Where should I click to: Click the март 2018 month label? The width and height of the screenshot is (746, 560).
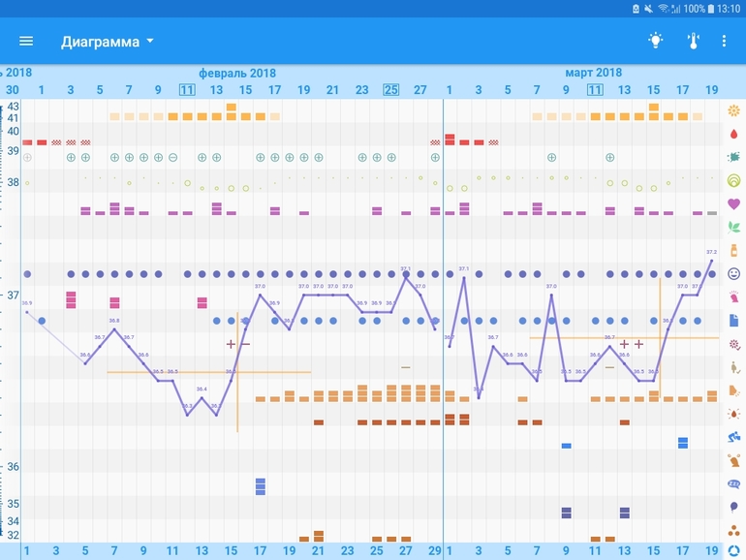(593, 73)
